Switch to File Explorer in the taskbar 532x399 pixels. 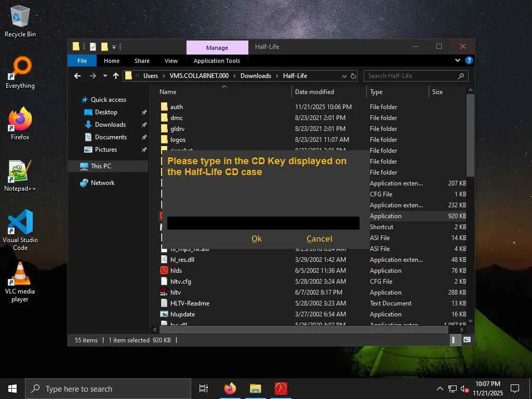click(256, 389)
